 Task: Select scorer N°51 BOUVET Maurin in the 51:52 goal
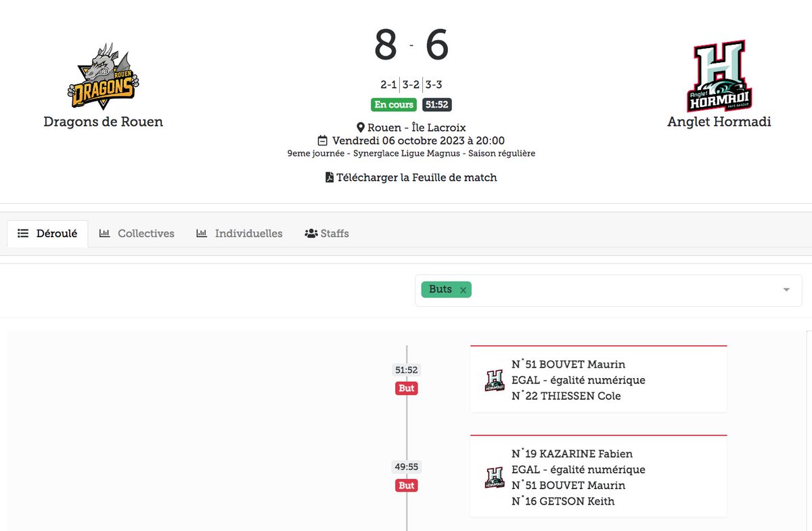tap(568, 364)
